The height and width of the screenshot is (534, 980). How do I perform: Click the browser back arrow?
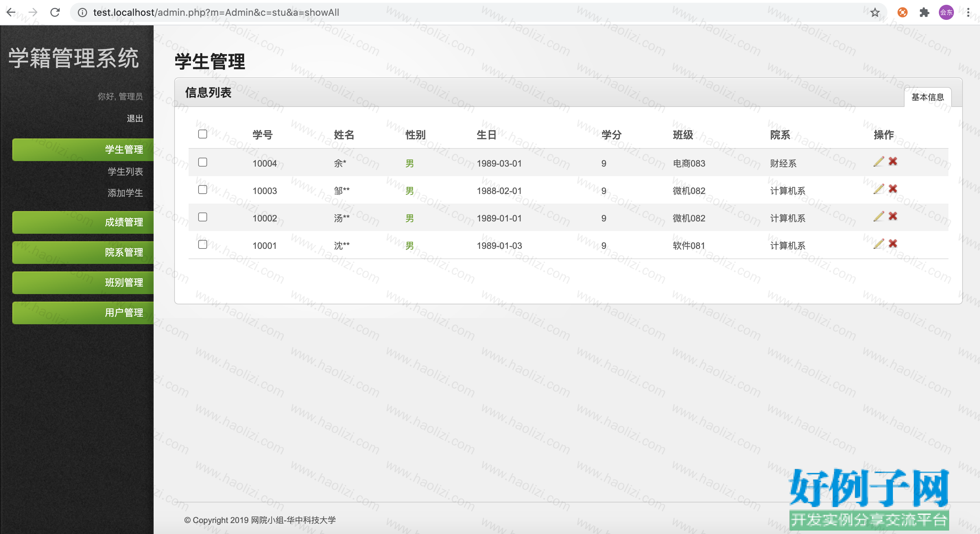point(11,12)
